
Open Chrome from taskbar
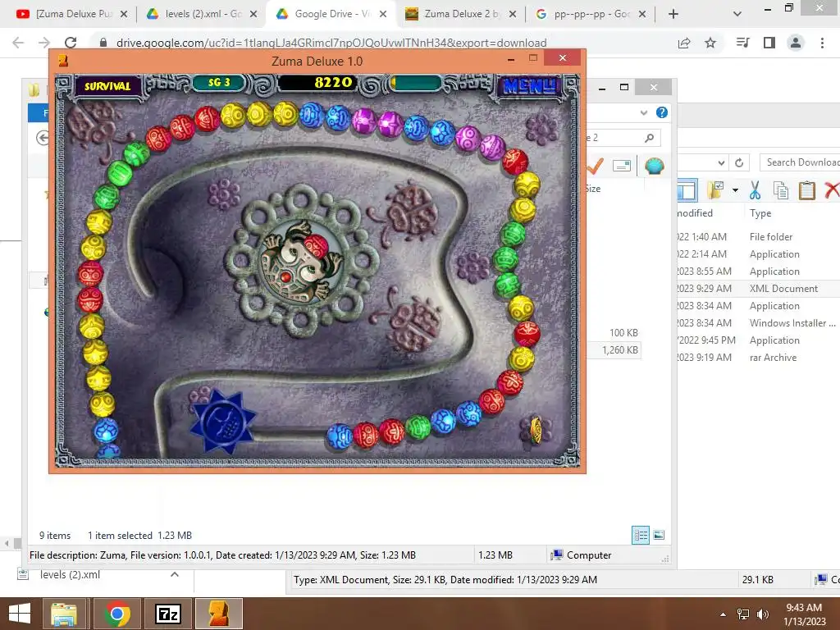[117, 614]
